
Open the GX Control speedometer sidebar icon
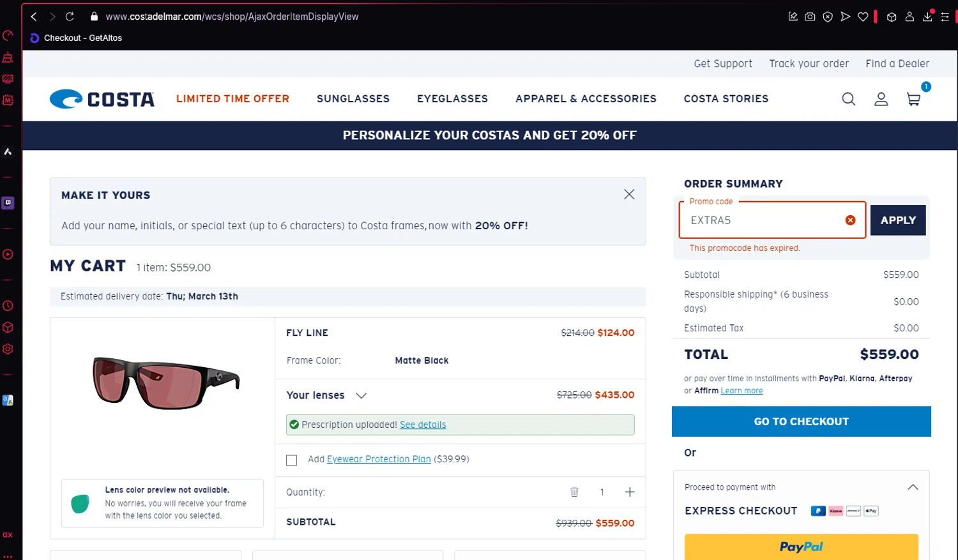tap(8, 36)
